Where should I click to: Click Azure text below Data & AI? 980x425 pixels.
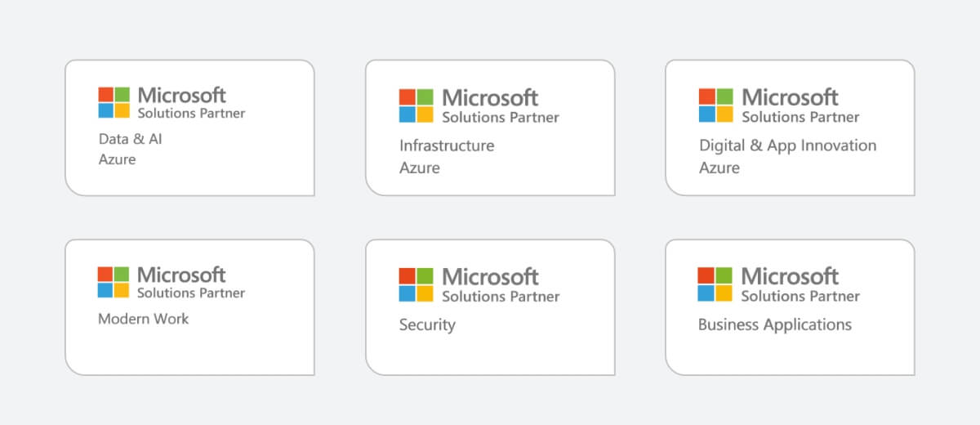[117, 159]
